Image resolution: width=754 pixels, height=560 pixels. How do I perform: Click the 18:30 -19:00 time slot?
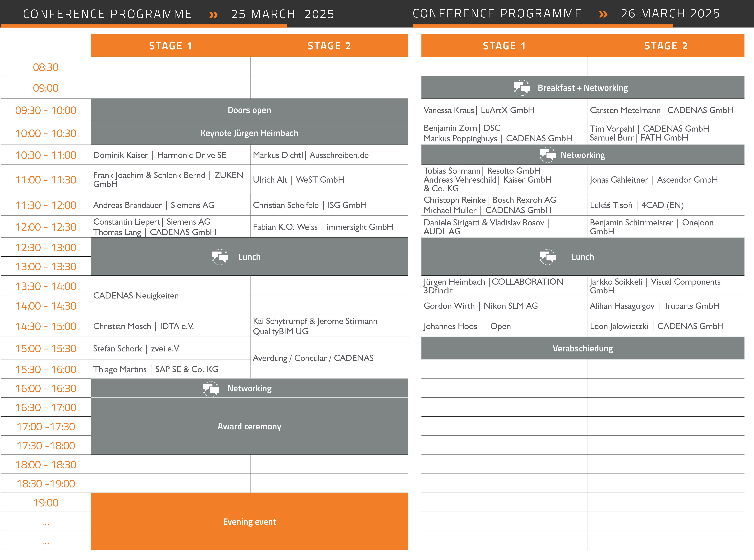point(46,484)
